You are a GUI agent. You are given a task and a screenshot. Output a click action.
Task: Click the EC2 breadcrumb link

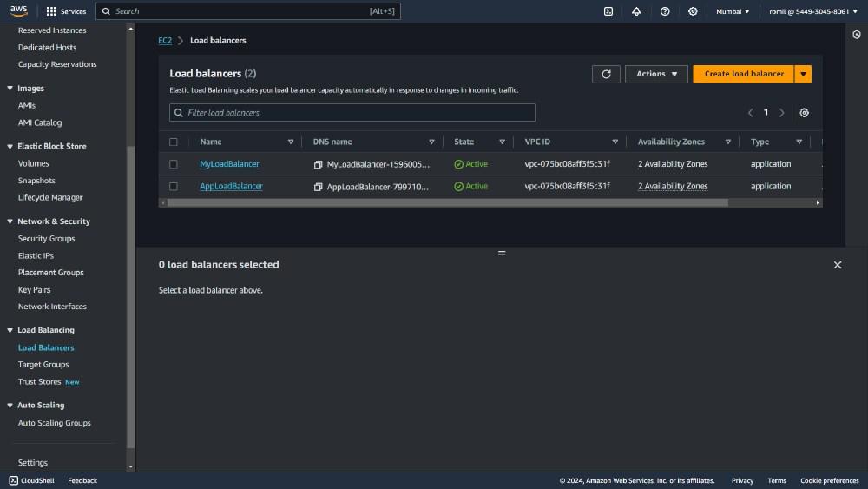click(165, 41)
